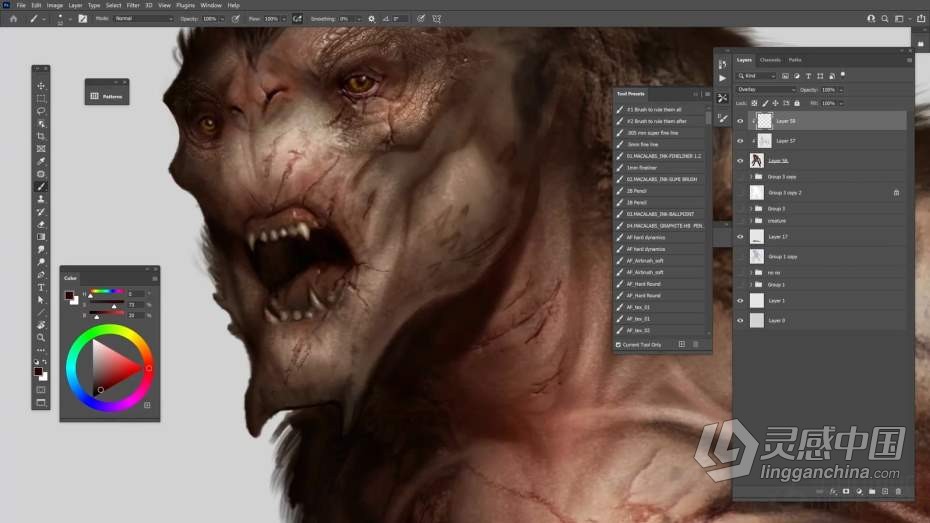Image resolution: width=930 pixels, height=523 pixels.
Task: Hide Layer 58 with its eye icon
Action: (x=740, y=121)
